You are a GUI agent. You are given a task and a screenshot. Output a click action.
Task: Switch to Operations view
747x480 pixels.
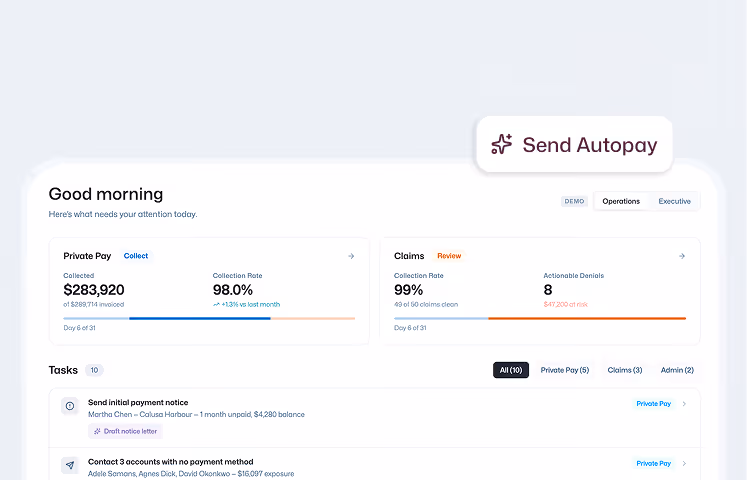[621, 201]
